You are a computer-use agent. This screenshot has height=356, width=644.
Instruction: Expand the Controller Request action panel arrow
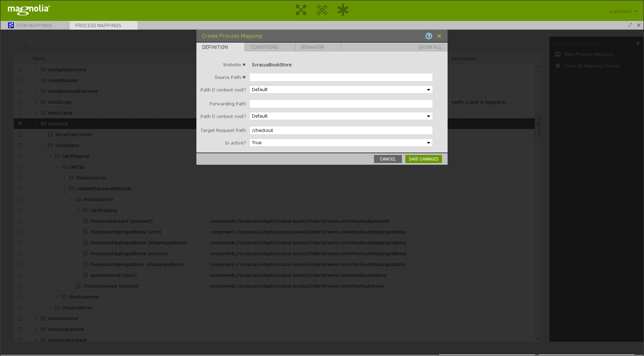pyautogui.click(x=638, y=43)
